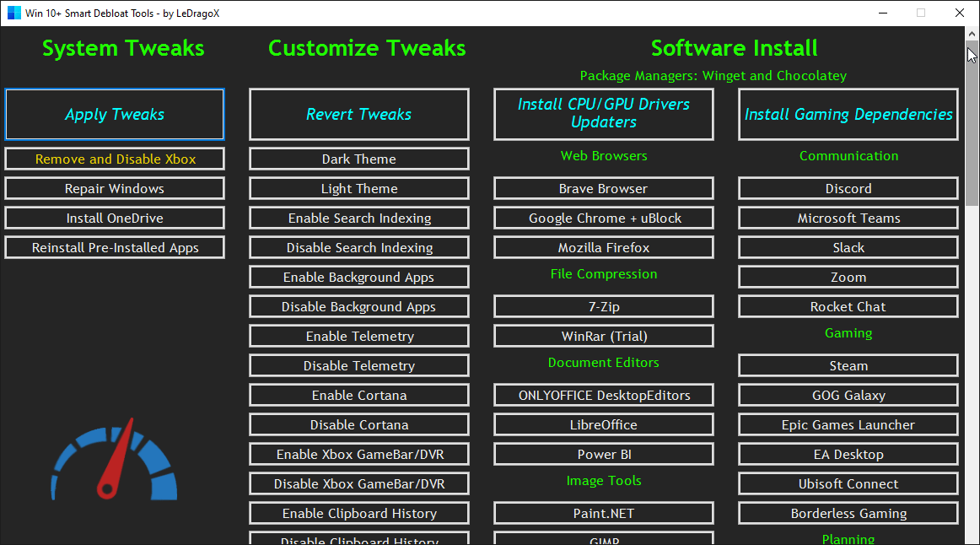Viewport: 980px width, 545px height.
Task: Click the Apply Tweaks button
Action: click(x=115, y=115)
